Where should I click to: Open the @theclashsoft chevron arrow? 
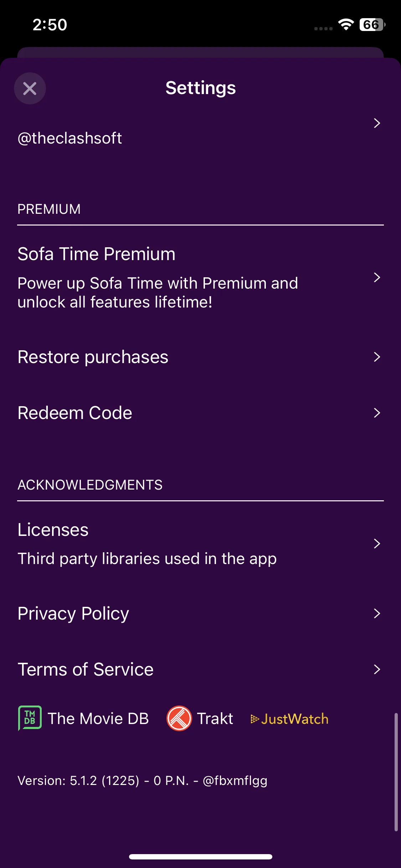pyautogui.click(x=377, y=123)
